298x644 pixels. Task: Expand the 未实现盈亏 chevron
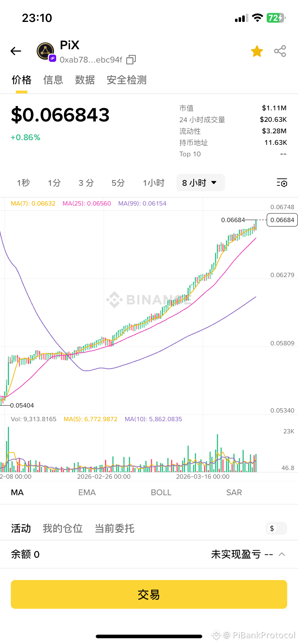coord(282,554)
